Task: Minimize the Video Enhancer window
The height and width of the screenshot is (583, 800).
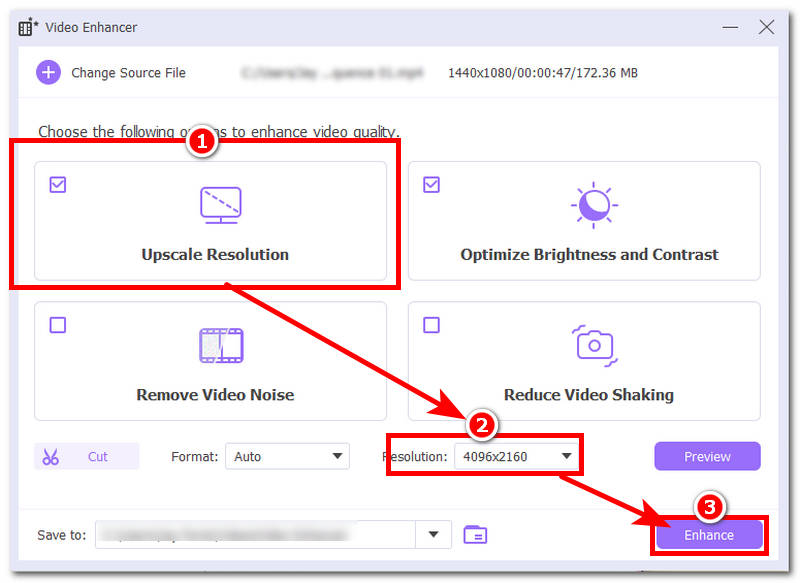Action: pos(730,27)
